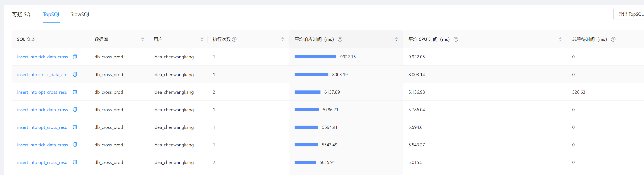Click execution count 2 in 6137.89 row
Viewport: 644px width, 175px height.
[x=214, y=92]
